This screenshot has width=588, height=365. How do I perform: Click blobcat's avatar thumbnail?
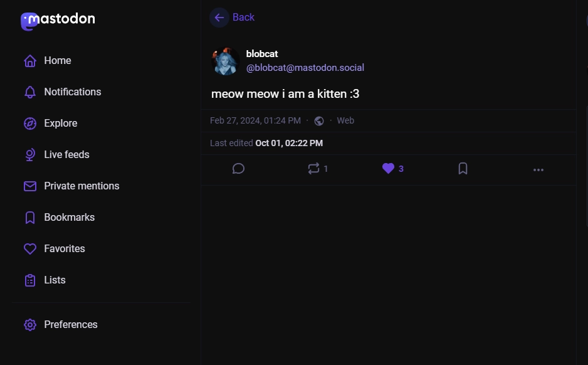point(225,61)
